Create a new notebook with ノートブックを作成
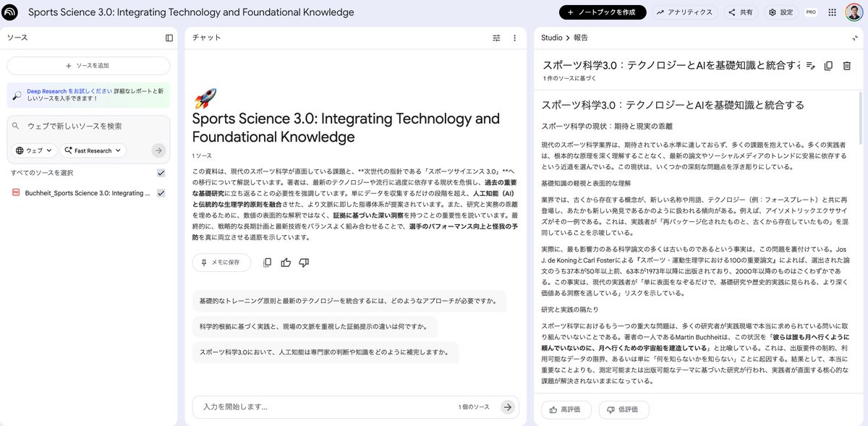The width and height of the screenshot is (868, 426). (603, 12)
